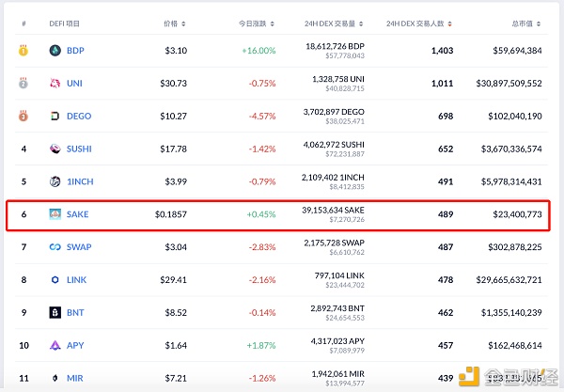Select the 2,109,402 1INCH volume

tap(333, 178)
